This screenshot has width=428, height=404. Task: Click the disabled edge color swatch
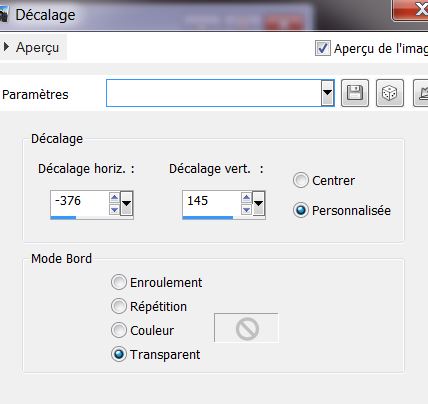246,328
